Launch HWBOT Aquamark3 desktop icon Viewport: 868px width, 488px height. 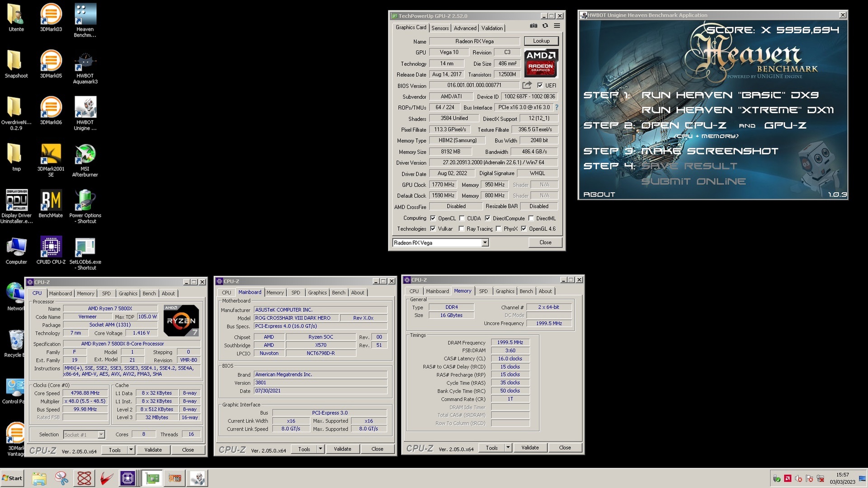point(85,67)
